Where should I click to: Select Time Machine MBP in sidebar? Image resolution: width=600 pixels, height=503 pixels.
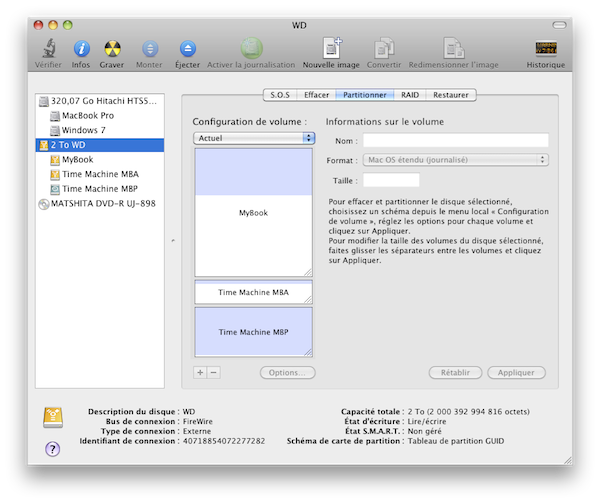[99, 189]
